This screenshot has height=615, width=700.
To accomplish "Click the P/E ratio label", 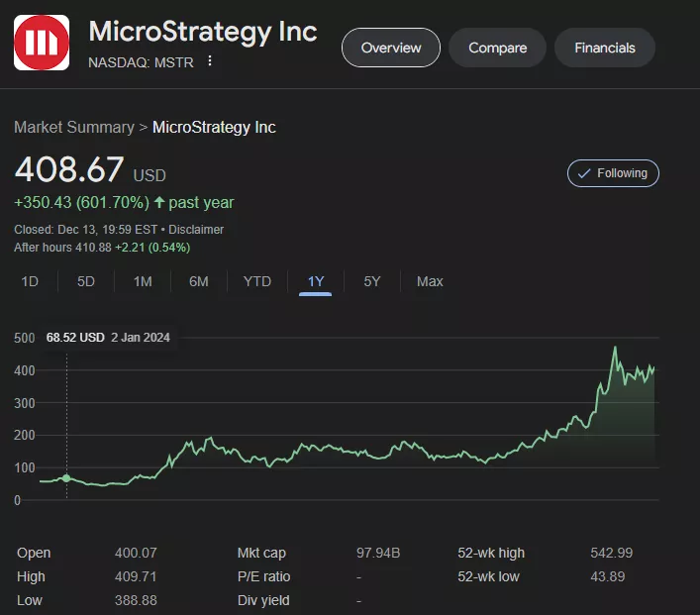I will coord(263,576).
